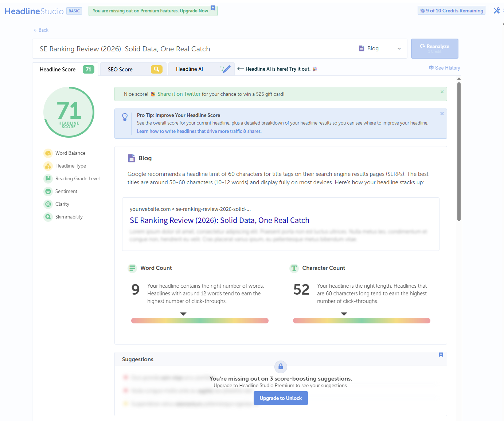This screenshot has width=504, height=421.
Task: Click the Word Count lines icon
Action: [x=132, y=268]
